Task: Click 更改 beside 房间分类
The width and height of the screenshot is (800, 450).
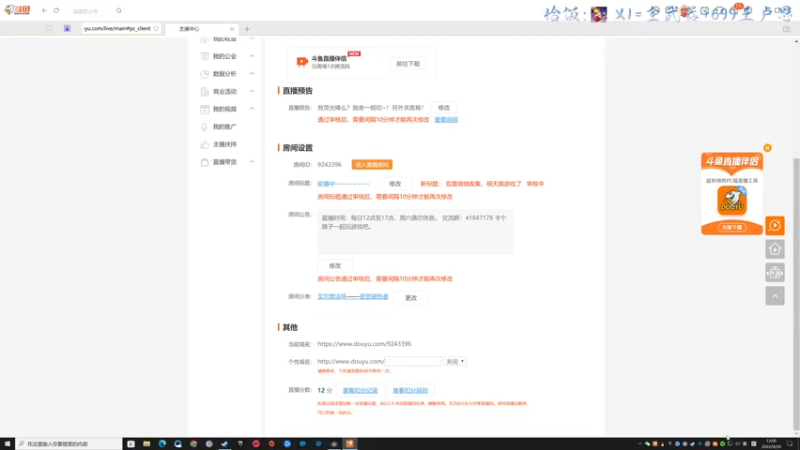Action: [411, 298]
